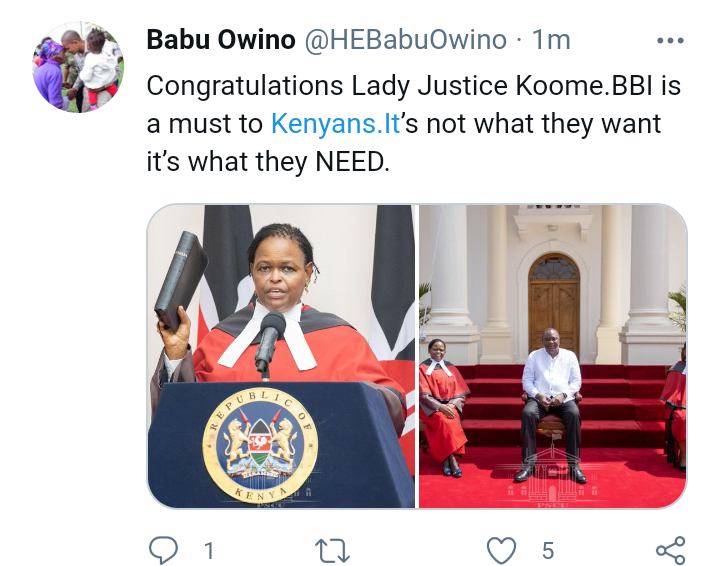Open the @HEBabuOwino handle
The height and width of the screenshot is (566, 720).
coord(405,40)
